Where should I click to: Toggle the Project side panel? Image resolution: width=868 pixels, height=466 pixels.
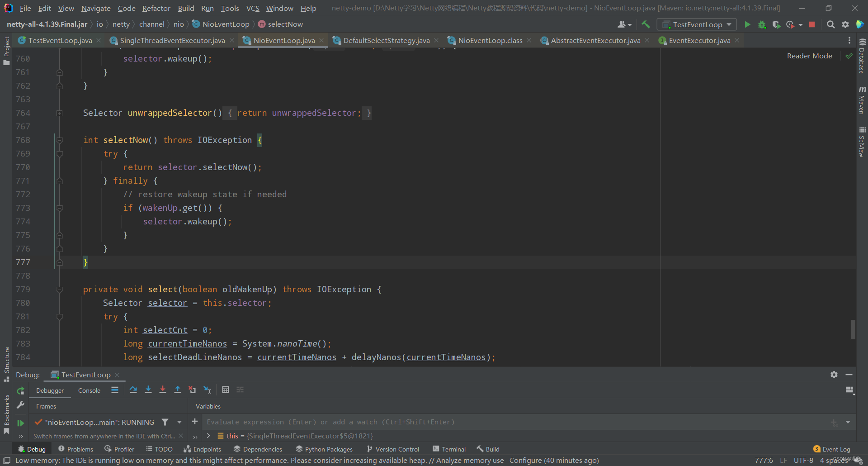point(6,51)
